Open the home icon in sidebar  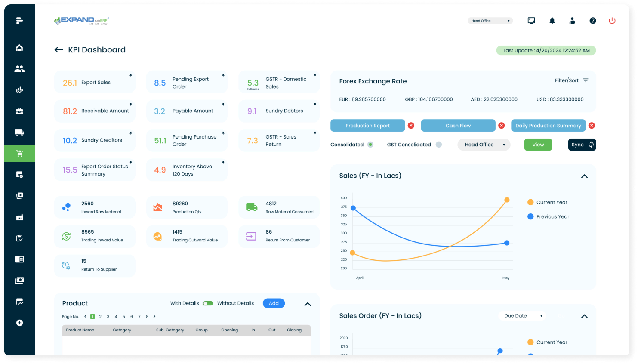click(x=19, y=48)
